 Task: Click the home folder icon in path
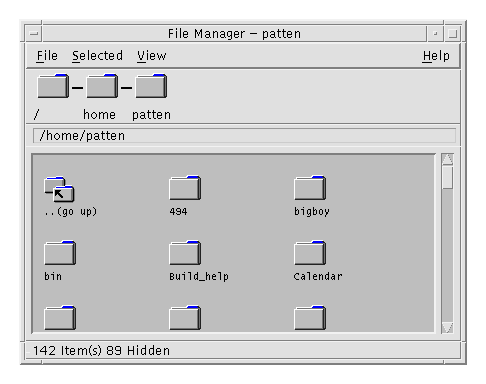click(x=102, y=86)
